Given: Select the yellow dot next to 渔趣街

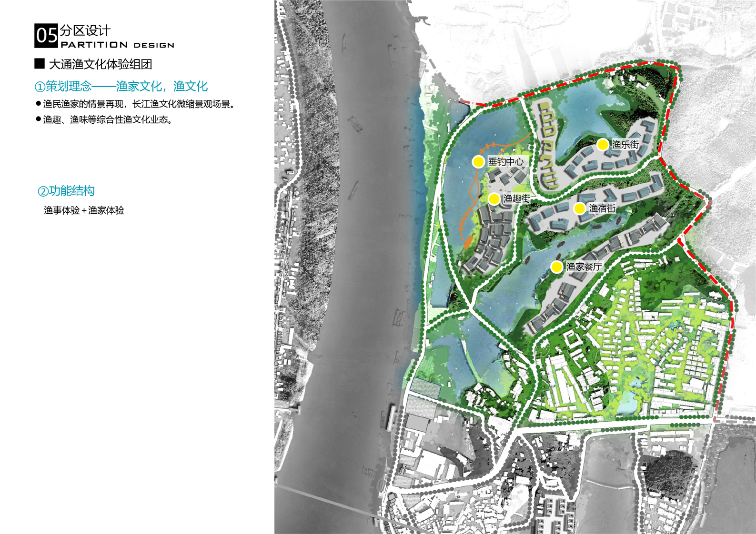Looking at the screenshot, I should coord(494,199).
